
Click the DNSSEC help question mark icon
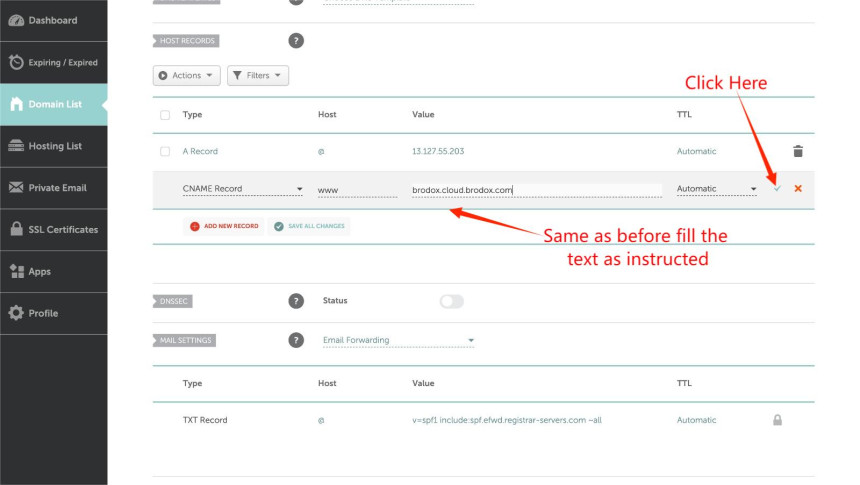pyautogui.click(x=295, y=301)
